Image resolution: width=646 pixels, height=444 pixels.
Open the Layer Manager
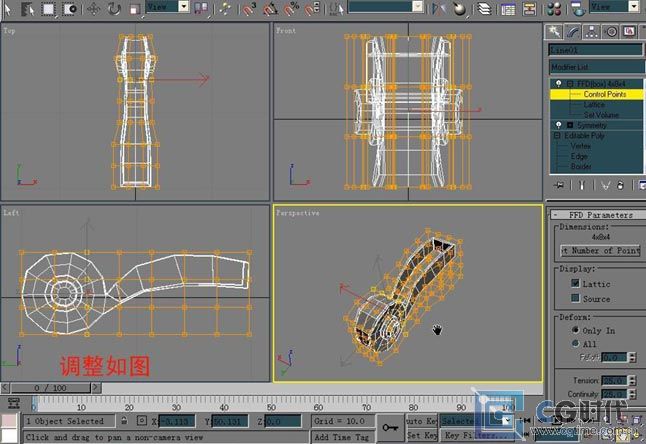click(x=484, y=9)
